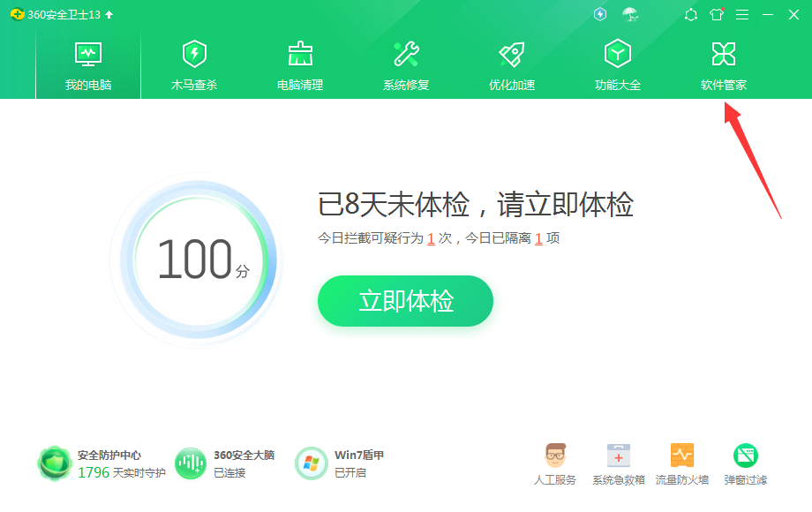
Task: Minimize the 360 window
Action: (768, 14)
